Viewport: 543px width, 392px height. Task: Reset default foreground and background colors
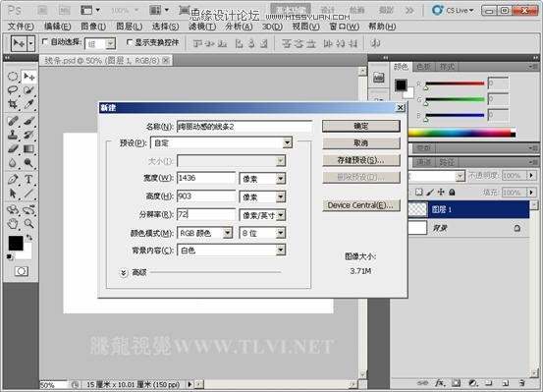click(10, 256)
